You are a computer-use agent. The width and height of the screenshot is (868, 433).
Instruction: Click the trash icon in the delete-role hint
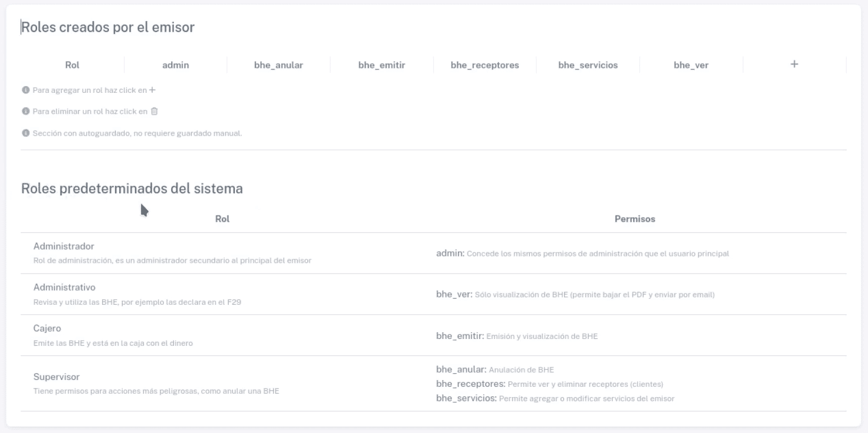(x=153, y=111)
